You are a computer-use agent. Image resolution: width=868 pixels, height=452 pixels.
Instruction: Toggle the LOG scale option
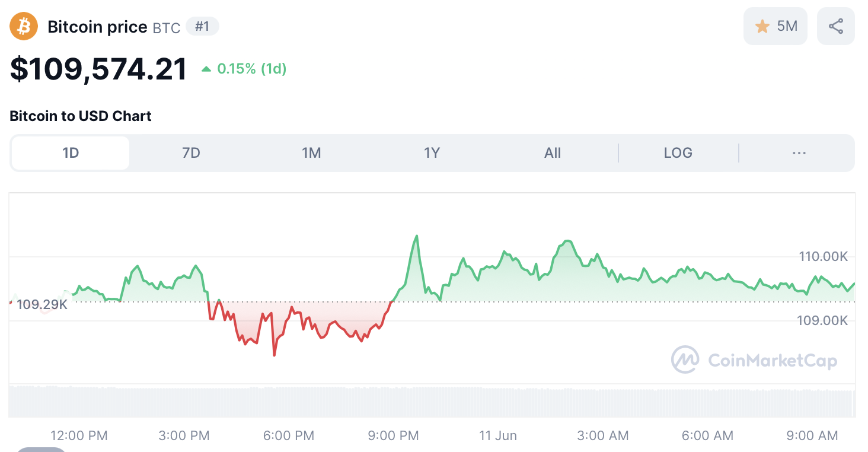pyautogui.click(x=678, y=153)
